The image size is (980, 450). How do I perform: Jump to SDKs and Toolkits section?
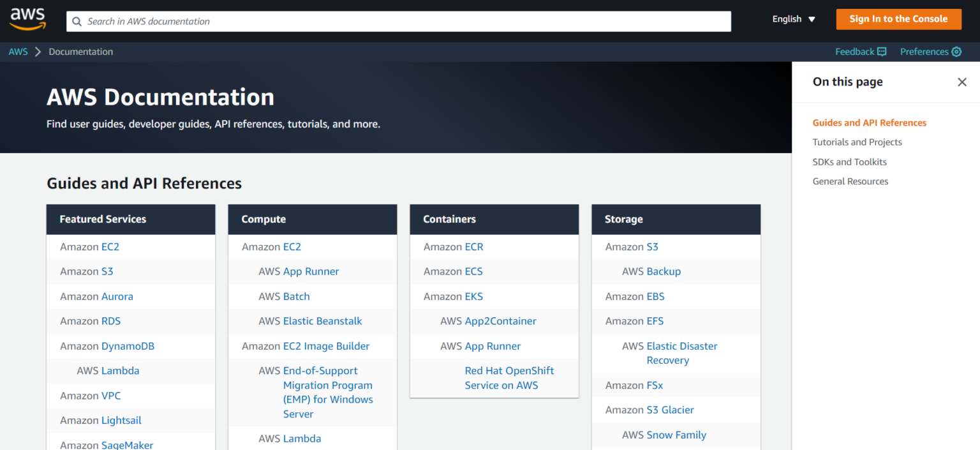(x=849, y=162)
